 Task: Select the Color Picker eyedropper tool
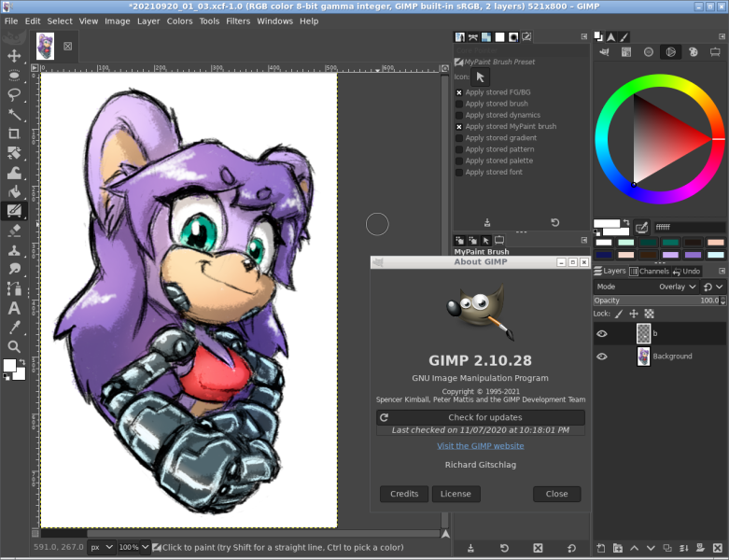click(x=14, y=328)
